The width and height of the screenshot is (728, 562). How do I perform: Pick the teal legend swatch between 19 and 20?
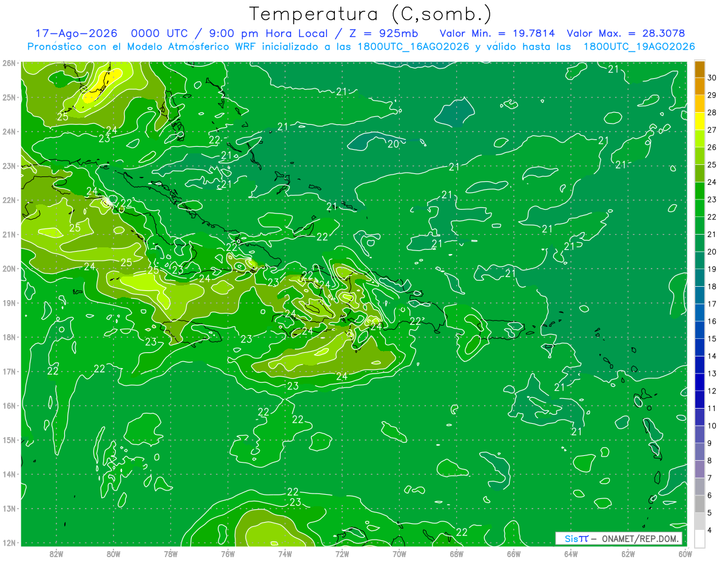(x=699, y=260)
